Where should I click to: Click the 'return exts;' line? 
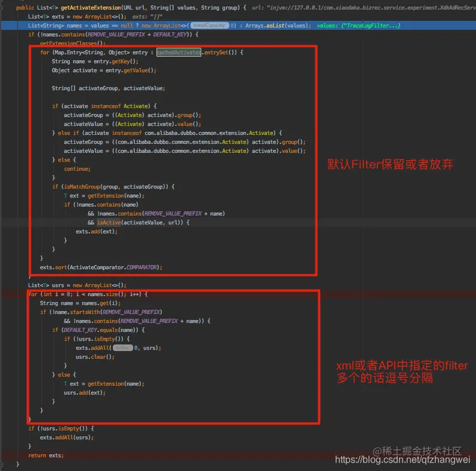(x=46, y=455)
